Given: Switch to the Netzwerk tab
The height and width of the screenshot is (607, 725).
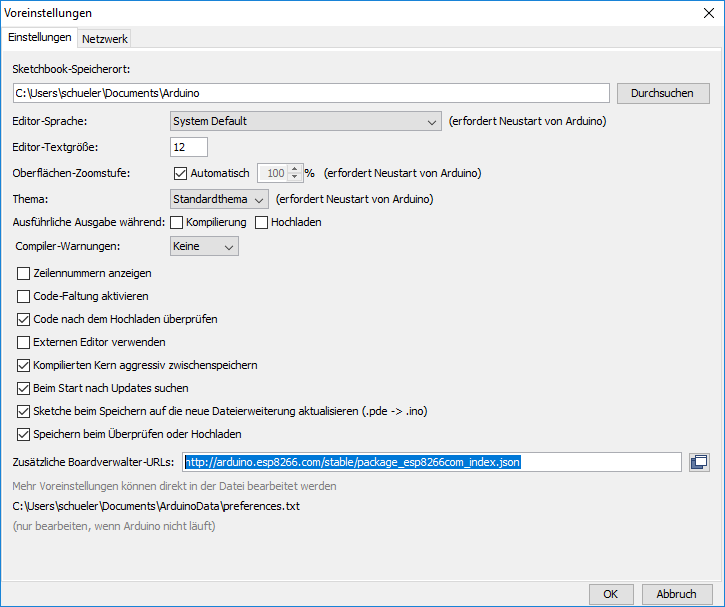Looking at the screenshot, I should click(105, 38).
